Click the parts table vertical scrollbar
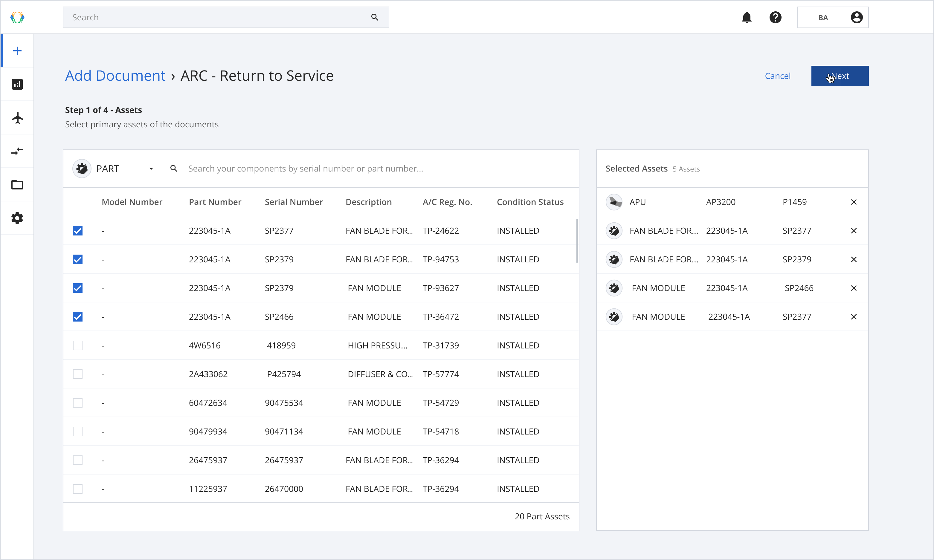 point(576,241)
